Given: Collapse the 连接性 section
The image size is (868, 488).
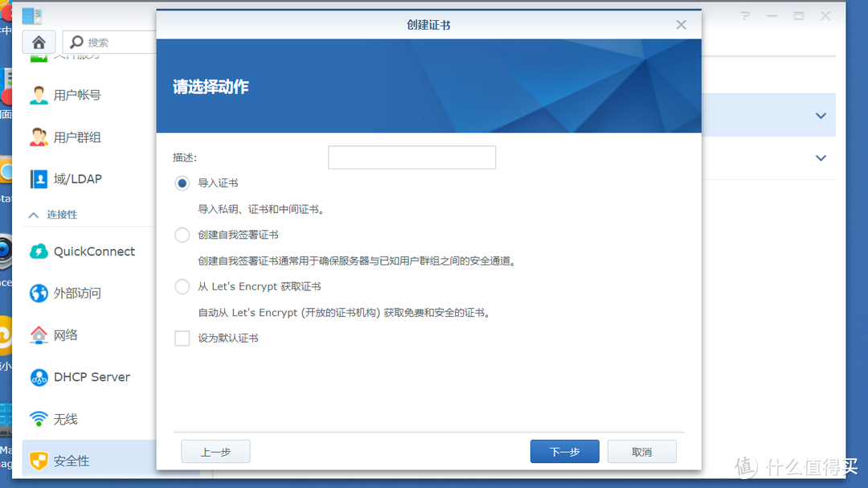Looking at the screenshot, I should coord(51,215).
